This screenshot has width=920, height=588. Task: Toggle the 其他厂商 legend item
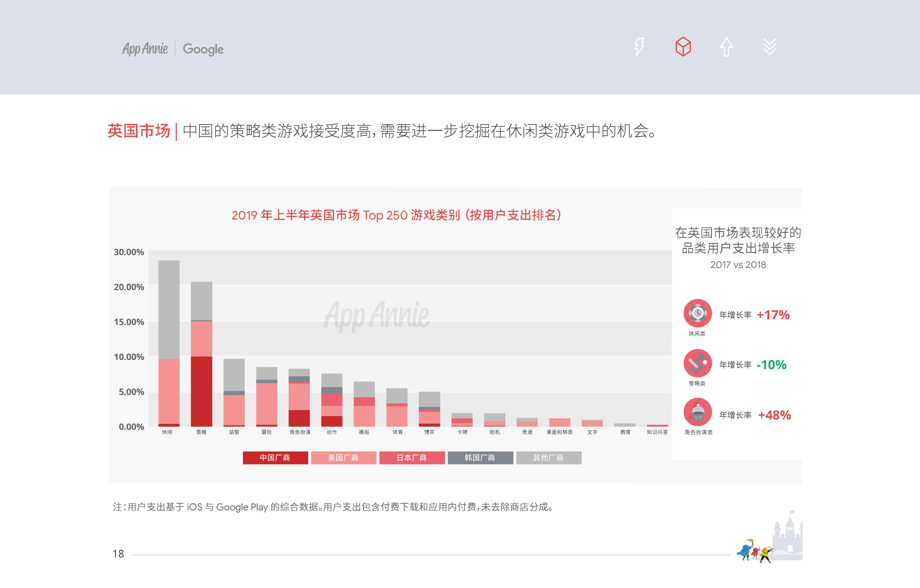[549, 458]
